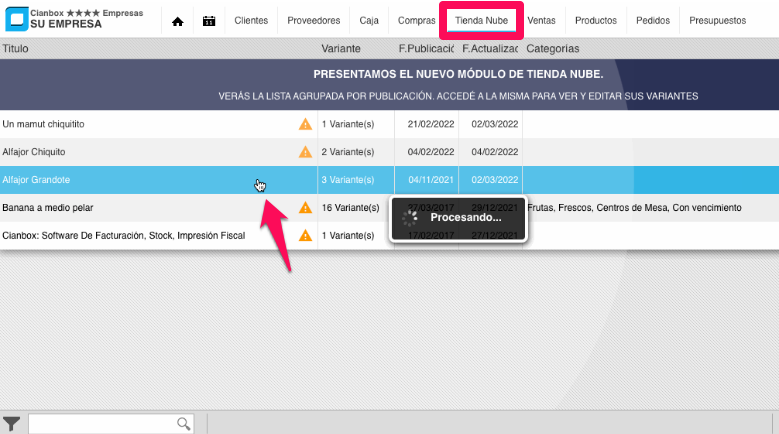Open the Alfajor Grandote publication
779x434 pixels.
tap(390, 180)
